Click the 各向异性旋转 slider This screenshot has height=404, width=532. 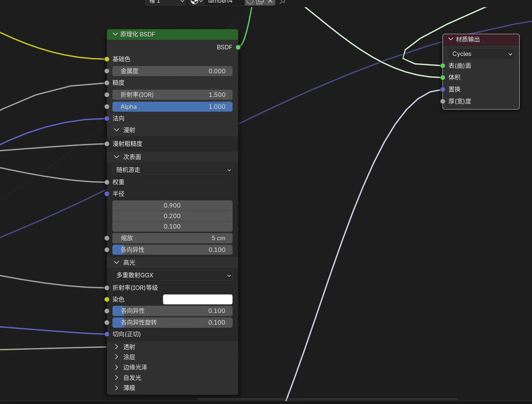pyautogui.click(x=172, y=323)
